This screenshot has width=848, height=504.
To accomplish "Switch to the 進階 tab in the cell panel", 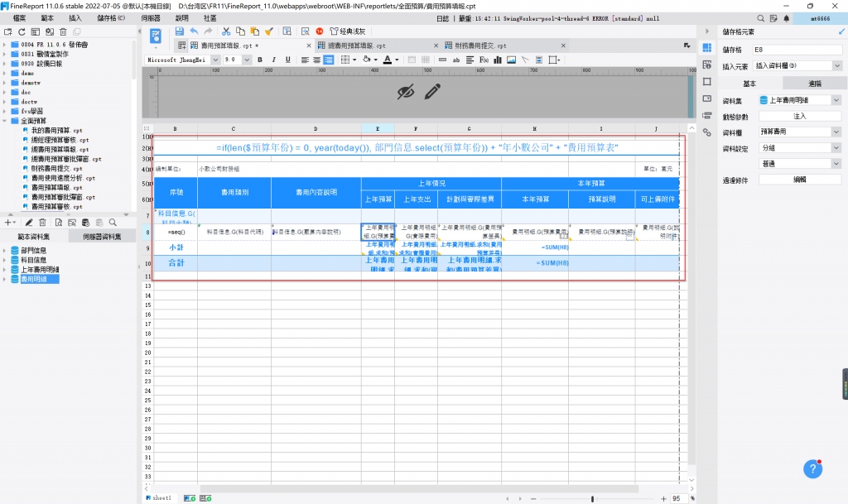I will 815,84.
